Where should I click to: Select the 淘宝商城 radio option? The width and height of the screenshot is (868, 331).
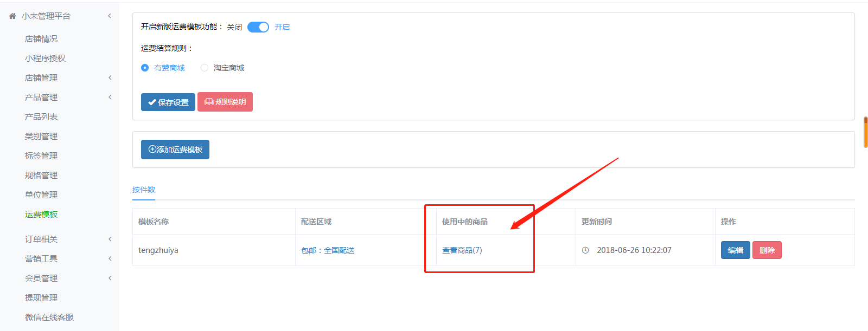(205, 68)
